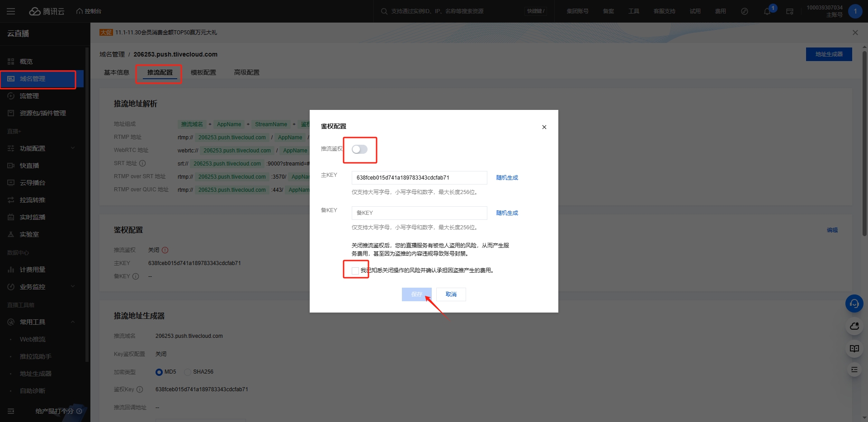Viewport: 868px width, 422px height.
Task: Open the customer service headset floating icon
Action: [854, 303]
